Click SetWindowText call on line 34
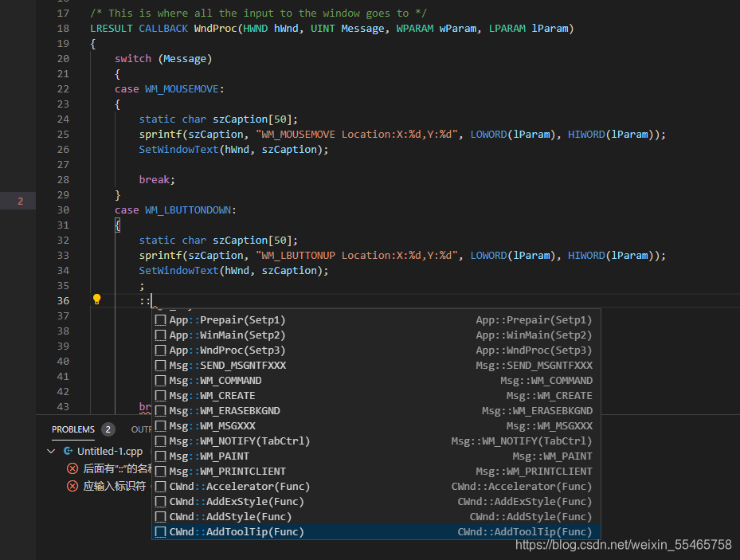740x560 pixels. click(179, 270)
